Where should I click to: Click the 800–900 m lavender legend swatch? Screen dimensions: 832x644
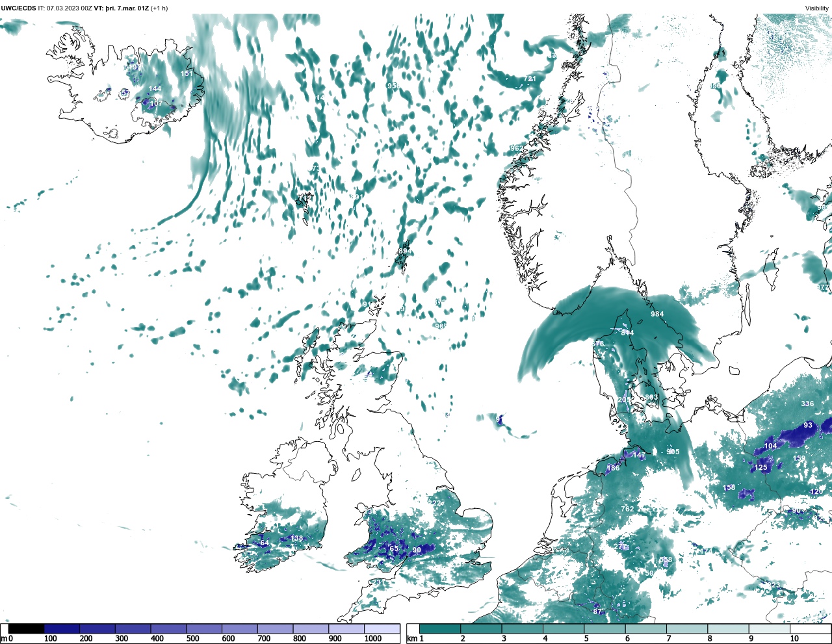pyautogui.click(x=311, y=629)
